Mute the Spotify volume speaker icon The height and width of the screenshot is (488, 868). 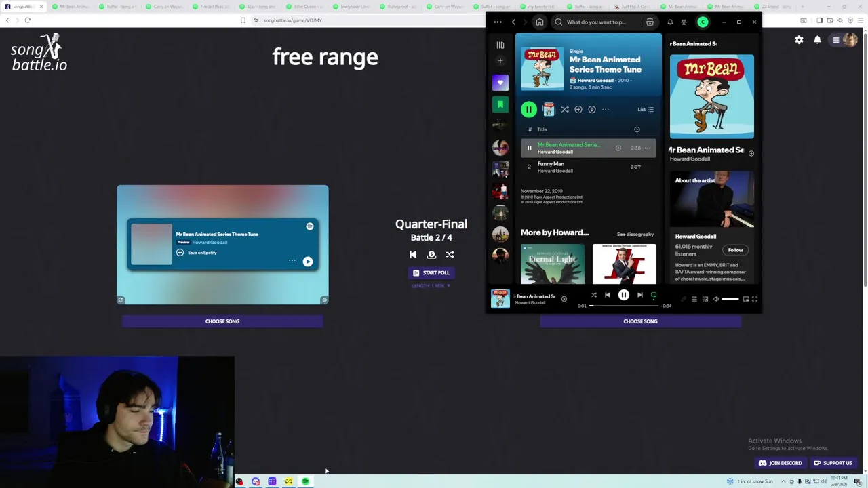click(x=715, y=299)
